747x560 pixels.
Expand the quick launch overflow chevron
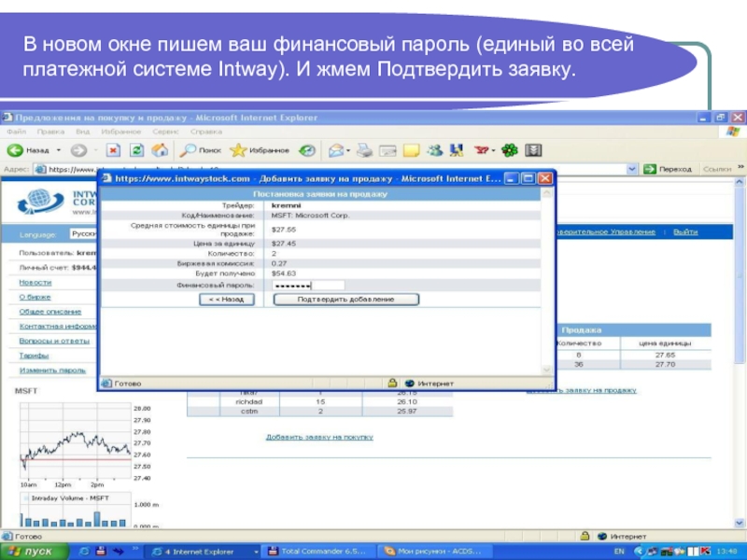pyautogui.click(x=135, y=549)
